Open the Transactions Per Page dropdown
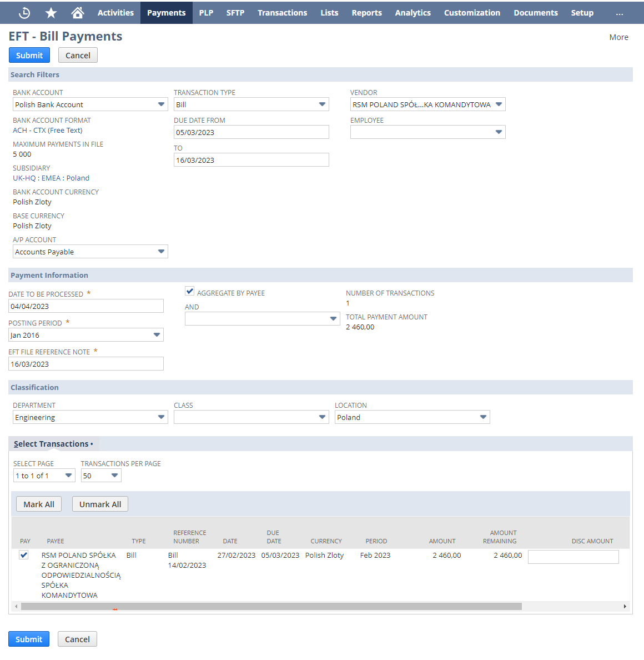Viewport: 644px width, 660px height. point(114,476)
